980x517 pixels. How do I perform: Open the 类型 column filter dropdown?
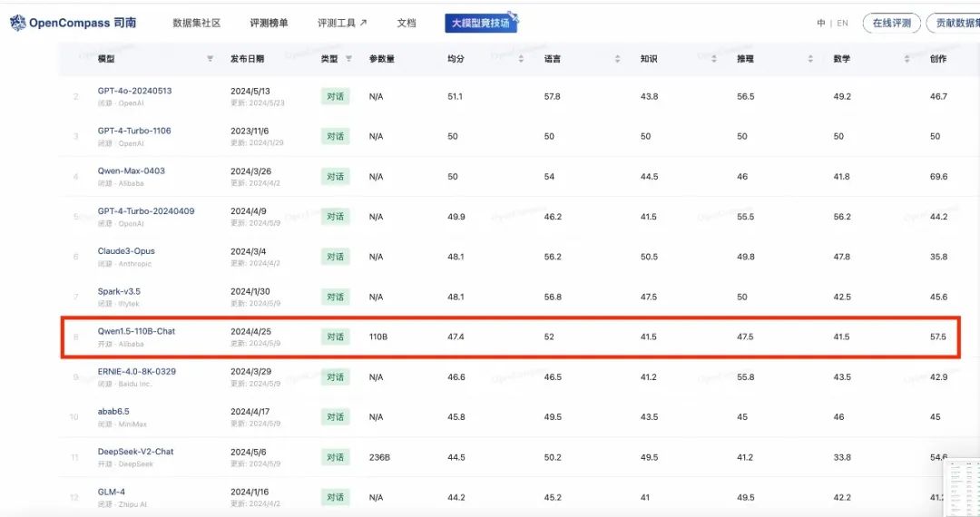348,59
